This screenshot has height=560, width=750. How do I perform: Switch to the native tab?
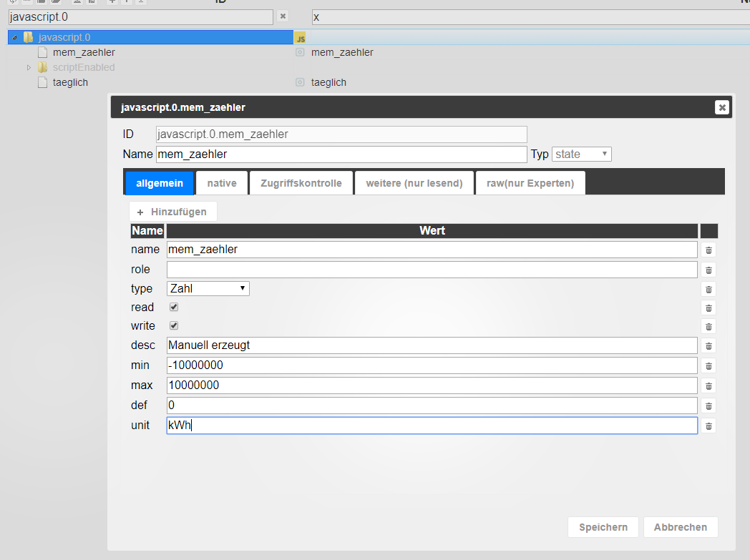point(222,183)
